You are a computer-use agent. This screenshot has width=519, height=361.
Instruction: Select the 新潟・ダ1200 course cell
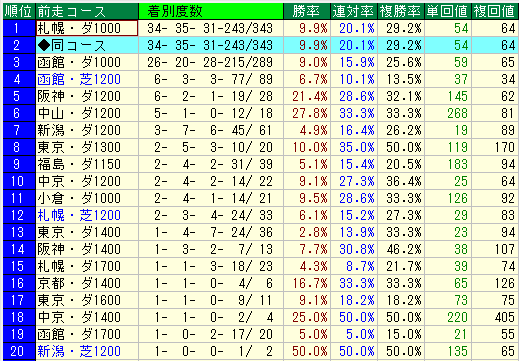tap(87, 130)
